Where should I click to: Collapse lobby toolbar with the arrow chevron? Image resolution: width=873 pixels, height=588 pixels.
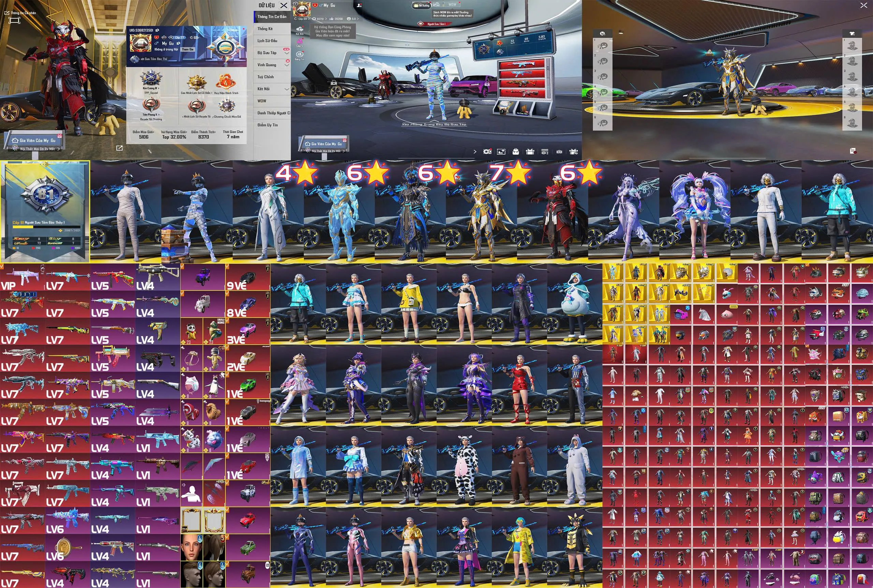click(x=475, y=151)
